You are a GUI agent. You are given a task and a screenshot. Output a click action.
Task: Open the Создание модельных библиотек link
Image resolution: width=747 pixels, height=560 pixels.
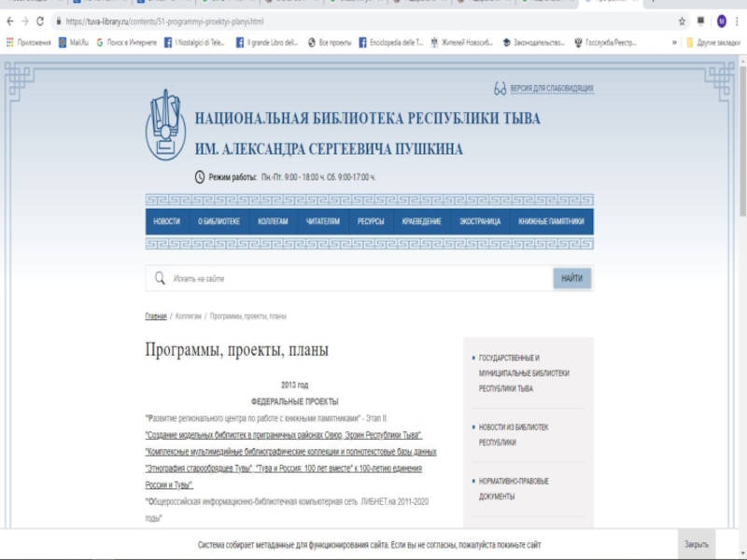pos(284,435)
